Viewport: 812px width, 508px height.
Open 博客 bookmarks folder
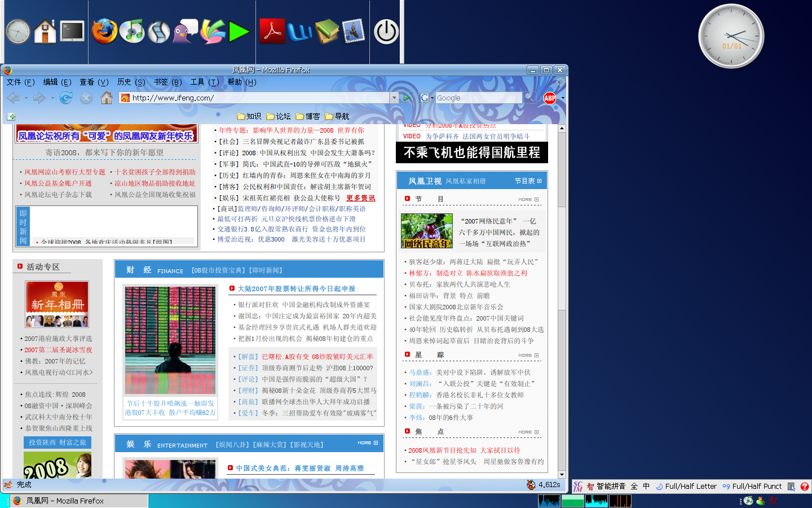(x=308, y=116)
